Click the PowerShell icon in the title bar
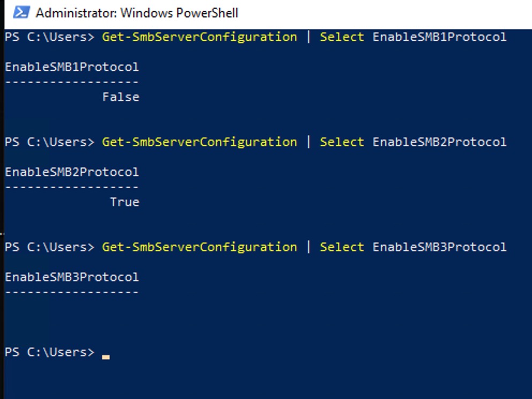Viewport: 532px width, 399px height. [x=21, y=13]
